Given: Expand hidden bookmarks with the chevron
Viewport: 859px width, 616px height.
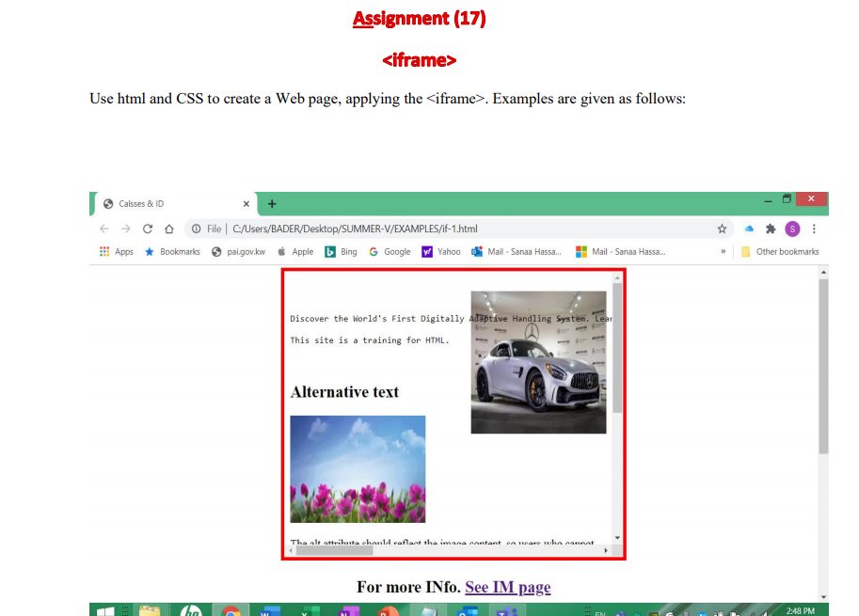Looking at the screenshot, I should (724, 252).
